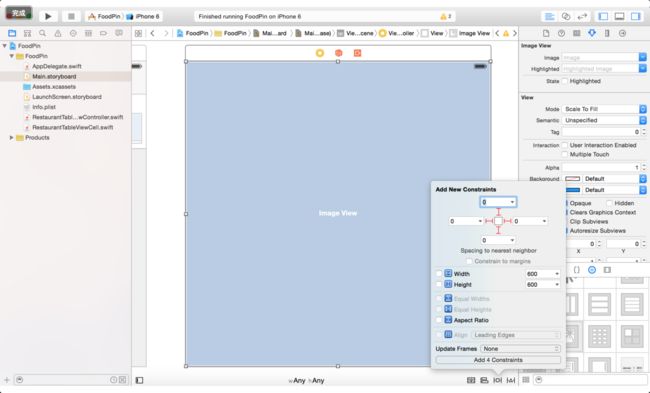
Task: Open the top spacing constraint value dropdown
Action: (512, 202)
